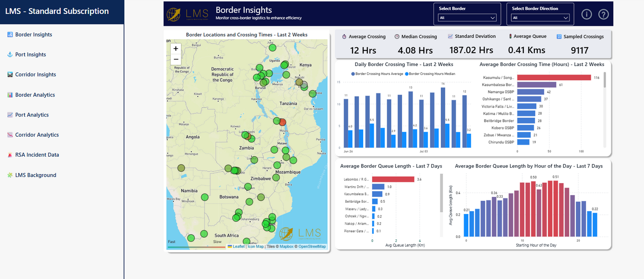Select the Namanga OSBP bar
The width and height of the screenshot is (644, 279).
pyautogui.click(x=531, y=92)
